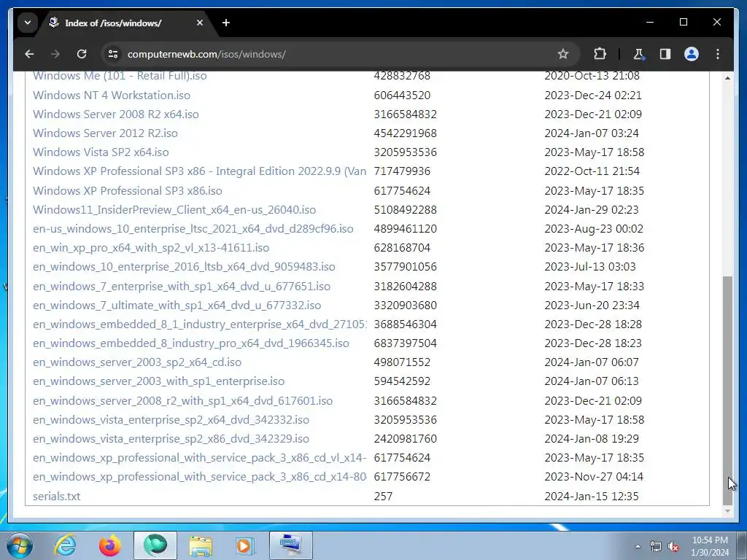
Task: Switch to the browser taskbar button
Action: point(155,545)
